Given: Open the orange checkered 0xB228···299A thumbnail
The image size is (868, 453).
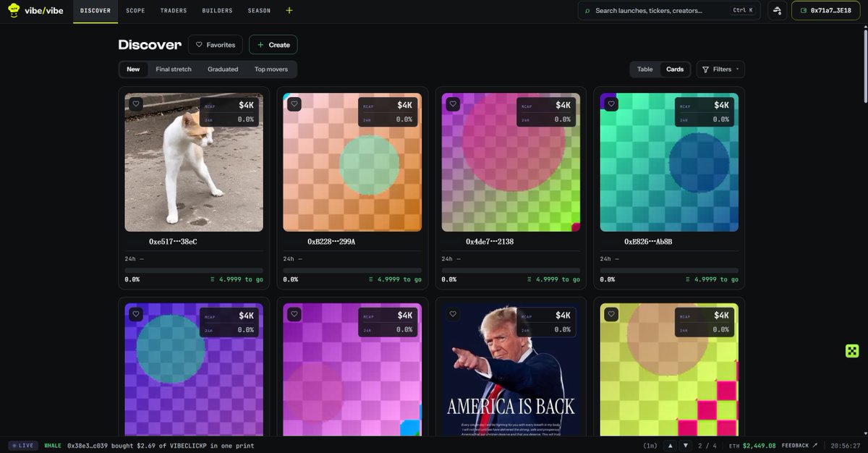Looking at the screenshot, I should click(352, 162).
